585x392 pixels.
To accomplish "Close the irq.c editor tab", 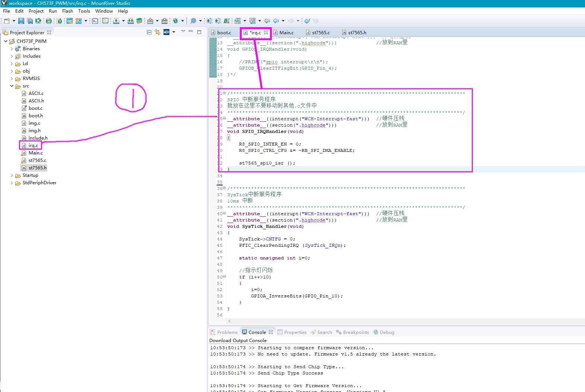I will click(266, 32).
